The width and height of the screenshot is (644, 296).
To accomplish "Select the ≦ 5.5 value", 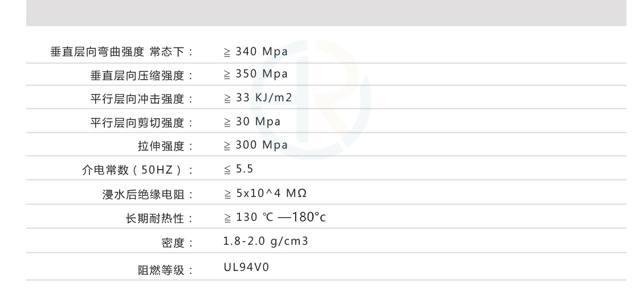I will 238,169.
